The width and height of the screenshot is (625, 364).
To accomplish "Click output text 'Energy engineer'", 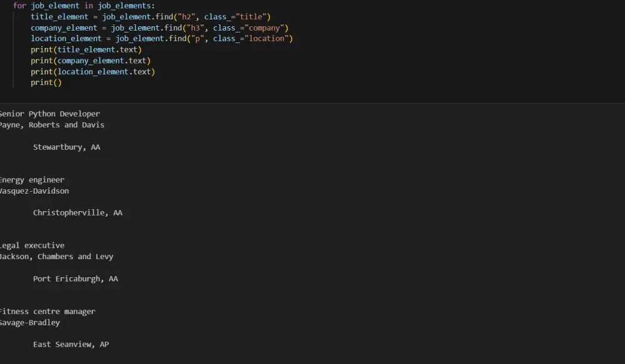I will point(32,180).
